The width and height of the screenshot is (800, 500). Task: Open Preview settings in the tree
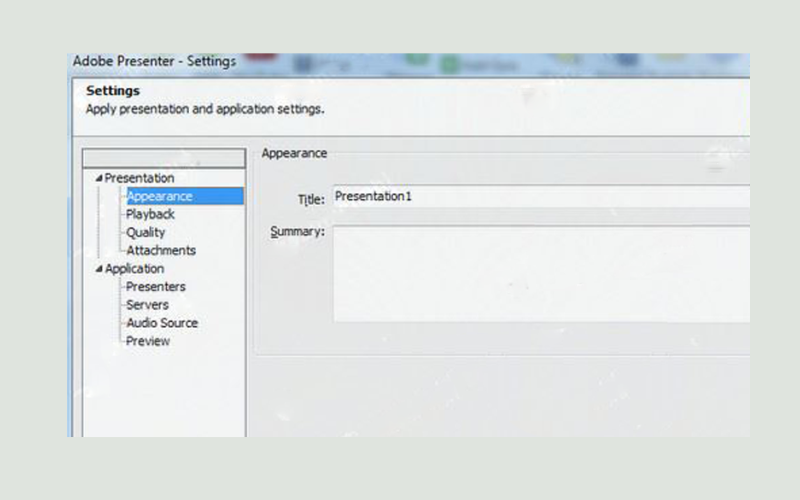coord(147,341)
